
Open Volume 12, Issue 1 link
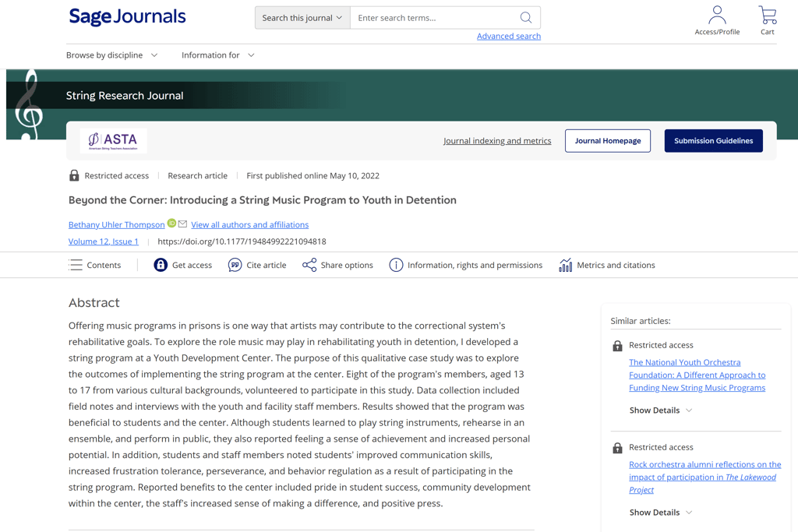104,241
